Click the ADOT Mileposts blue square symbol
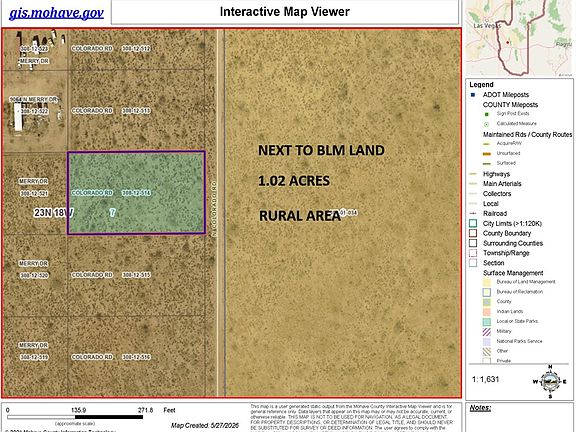Screen dimensions: 576x432 click(x=473, y=95)
